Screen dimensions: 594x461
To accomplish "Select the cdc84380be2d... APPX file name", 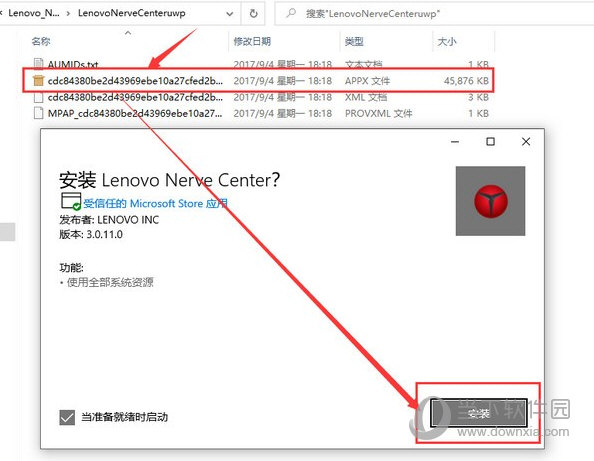I will 135,81.
